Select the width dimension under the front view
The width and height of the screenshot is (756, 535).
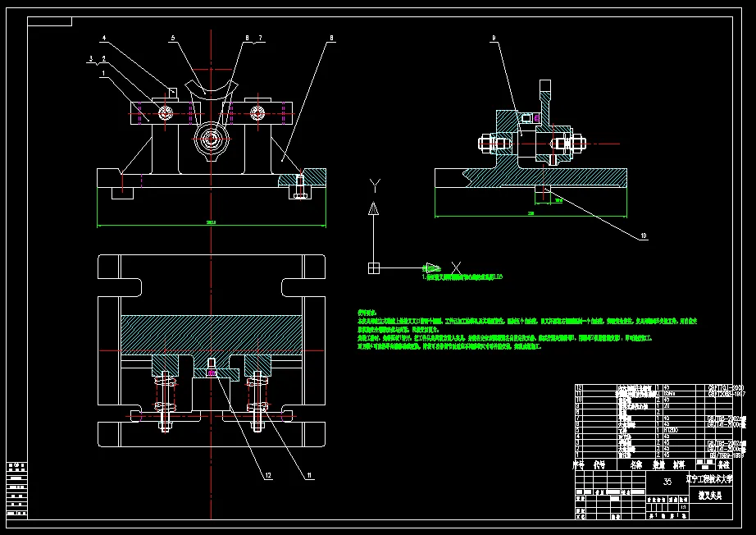212,222
